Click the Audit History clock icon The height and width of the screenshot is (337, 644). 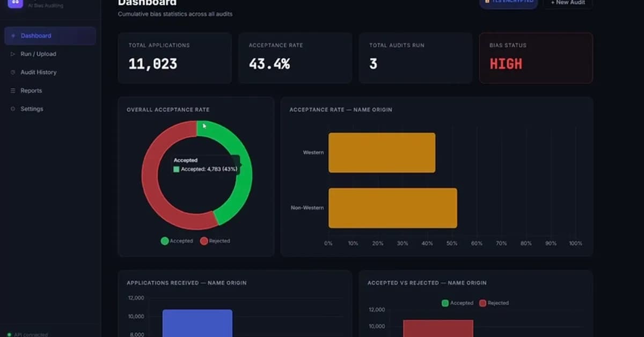(13, 72)
